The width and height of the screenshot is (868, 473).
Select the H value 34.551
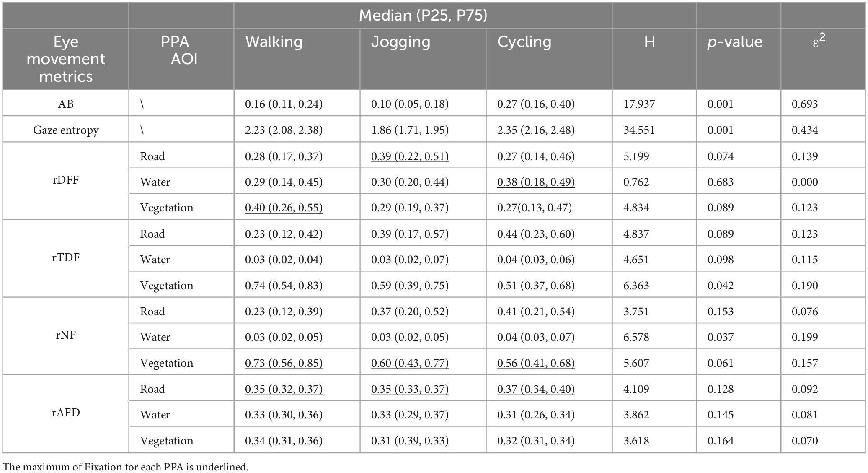(x=639, y=130)
